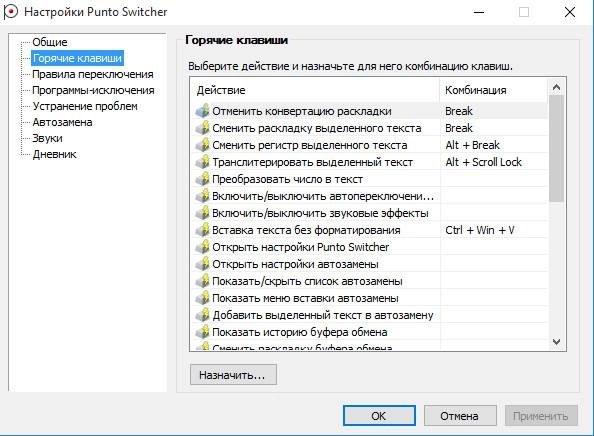Click icon beside Открыть настройки автозамены
This screenshot has height=436, width=594.
(x=203, y=264)
